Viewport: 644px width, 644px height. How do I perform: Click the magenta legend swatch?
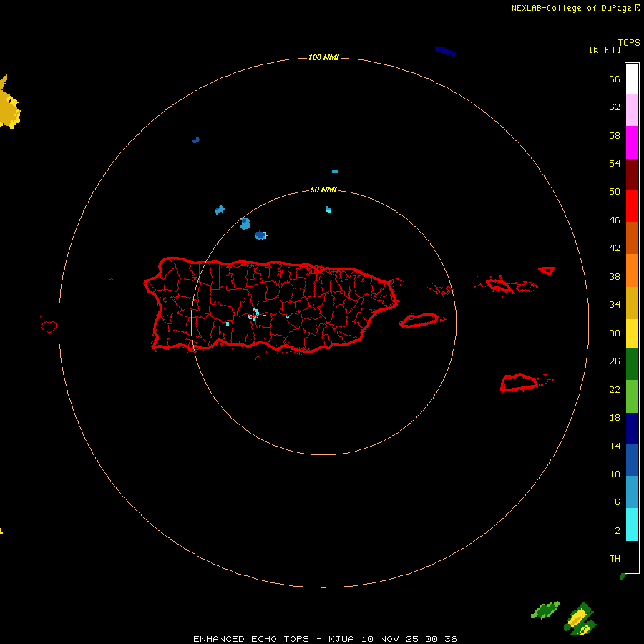point(632,142)
